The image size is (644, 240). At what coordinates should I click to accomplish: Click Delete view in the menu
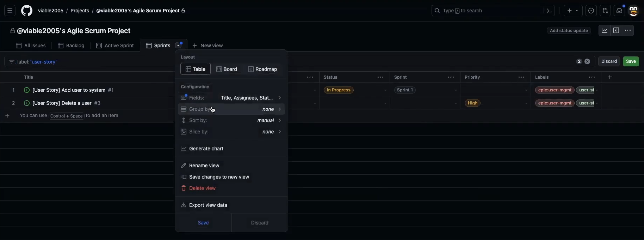click(x=202, y=188)
